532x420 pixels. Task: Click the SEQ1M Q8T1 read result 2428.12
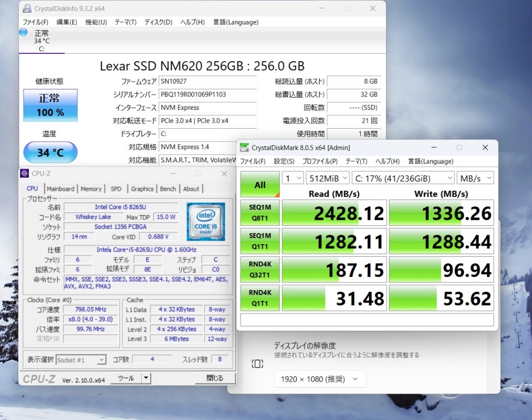coord(334,213)
